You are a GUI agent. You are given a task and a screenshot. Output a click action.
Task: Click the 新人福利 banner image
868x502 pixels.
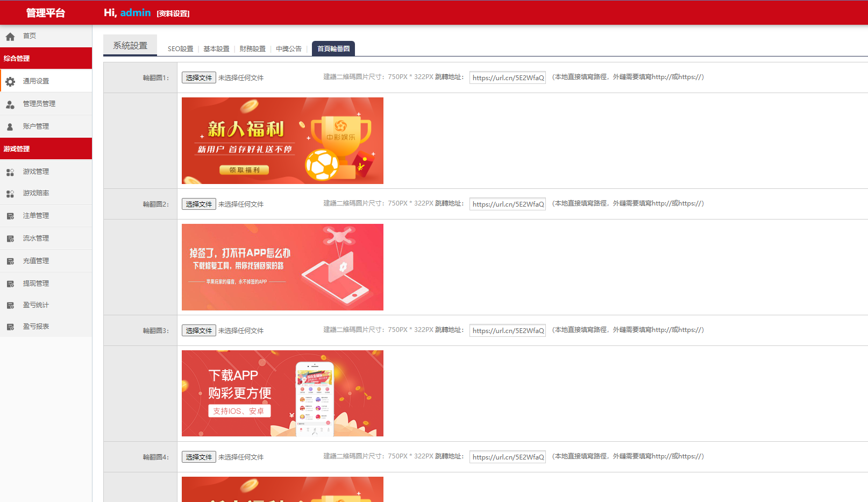[282, 140]
